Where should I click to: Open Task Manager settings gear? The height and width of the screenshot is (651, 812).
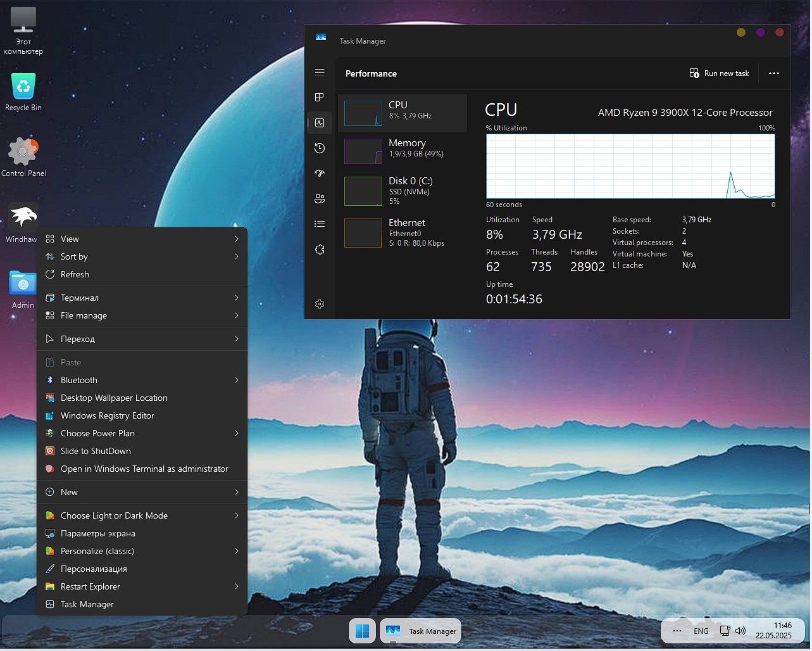pyautogui.click(x=320, y=304)
